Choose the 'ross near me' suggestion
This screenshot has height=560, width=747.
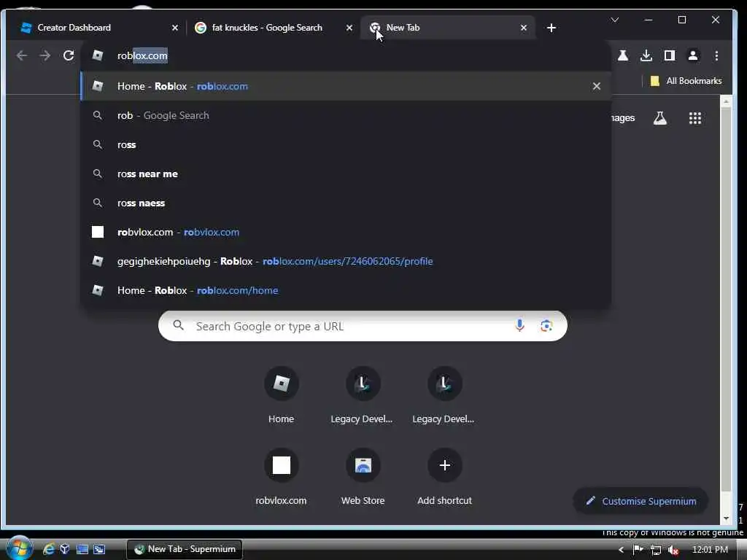tap(346, 174)
